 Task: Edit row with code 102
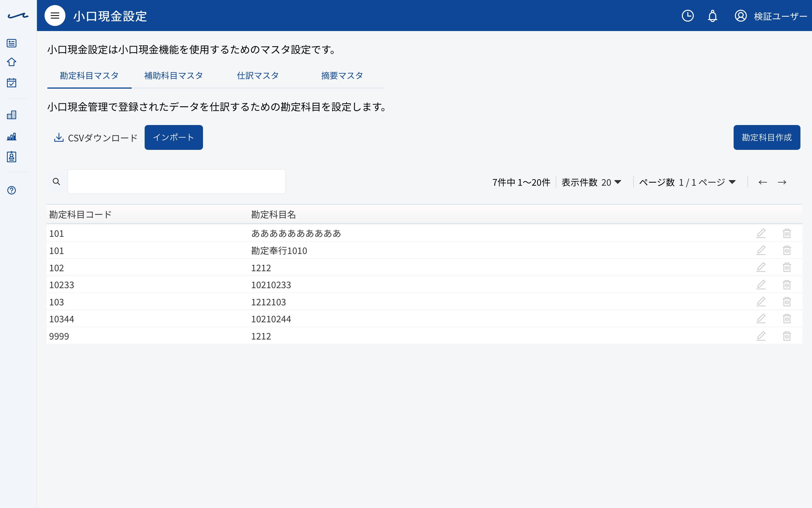pos(761,268)
